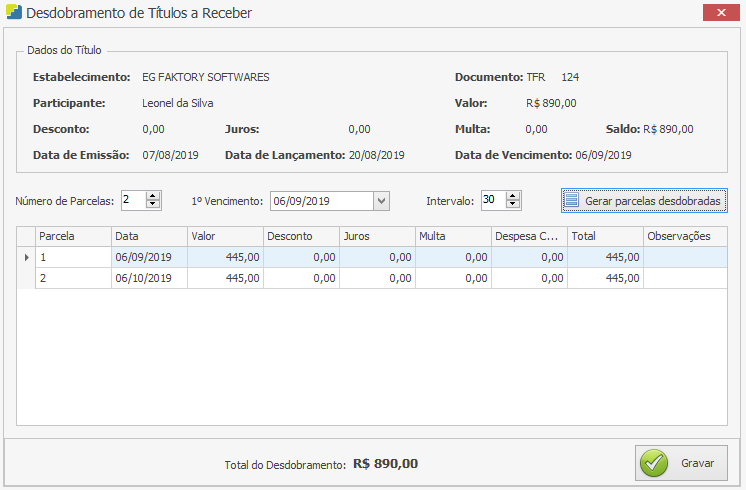Click the Valor column header

click(225, 236)
